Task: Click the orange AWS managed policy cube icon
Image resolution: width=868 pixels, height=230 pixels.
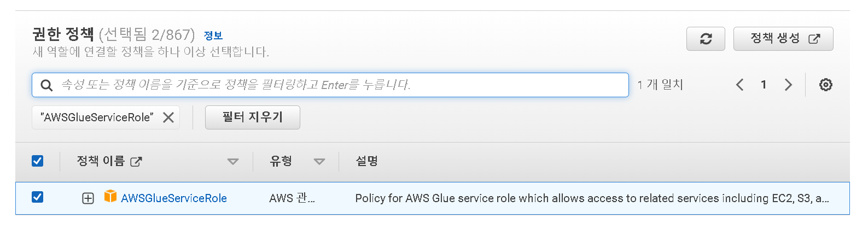Action: (110, 196)
